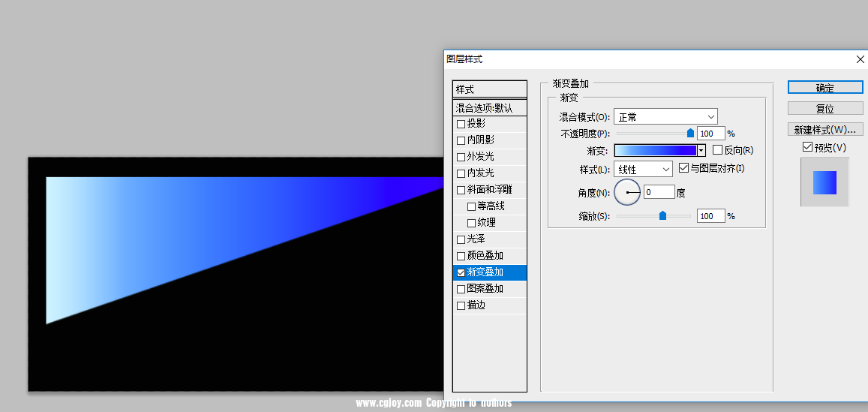Click the 不透明度 opacity slider handle

[690, 133]
